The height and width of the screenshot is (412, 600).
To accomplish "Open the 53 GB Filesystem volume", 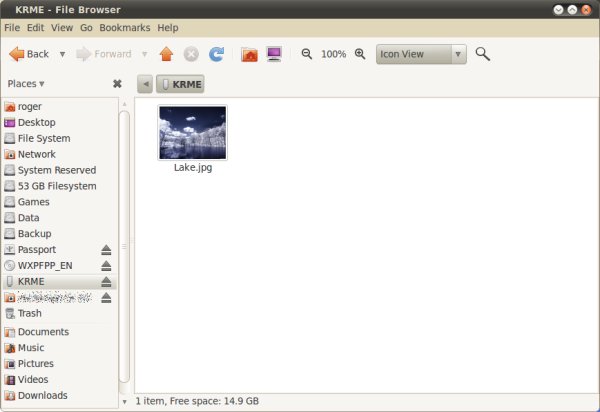I will 60,186.
